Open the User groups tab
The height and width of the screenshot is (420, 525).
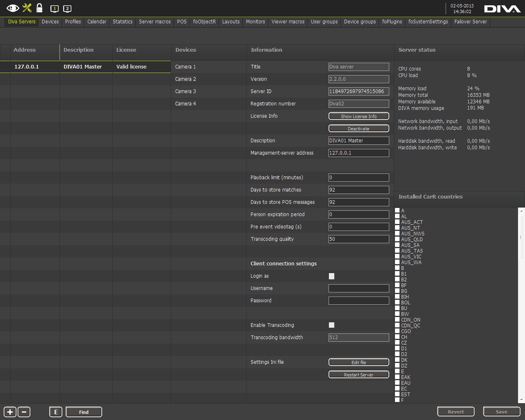(x=324, y=22)
